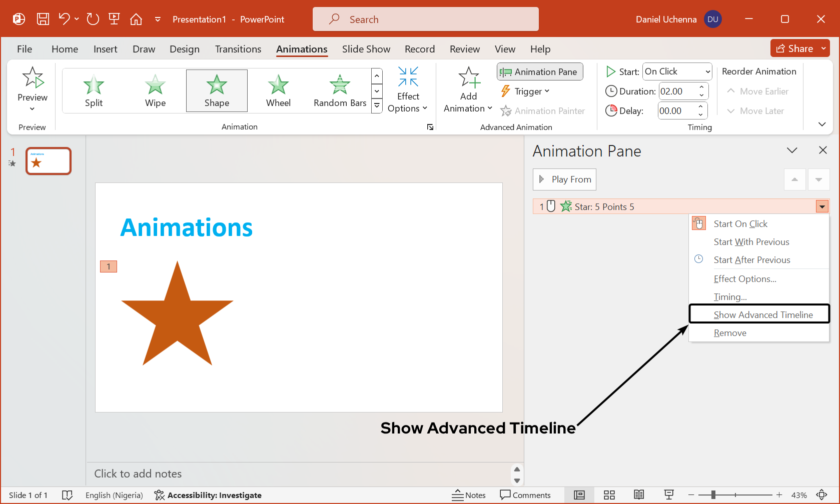Open the Transitions ribbon tab

[x=238, y=49]
